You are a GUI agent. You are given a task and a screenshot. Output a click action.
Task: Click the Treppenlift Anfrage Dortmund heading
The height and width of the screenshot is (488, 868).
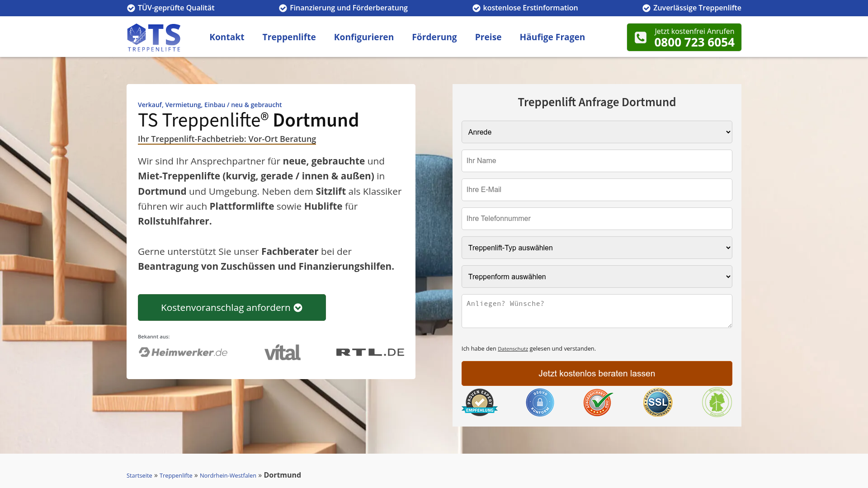(597, 102)
